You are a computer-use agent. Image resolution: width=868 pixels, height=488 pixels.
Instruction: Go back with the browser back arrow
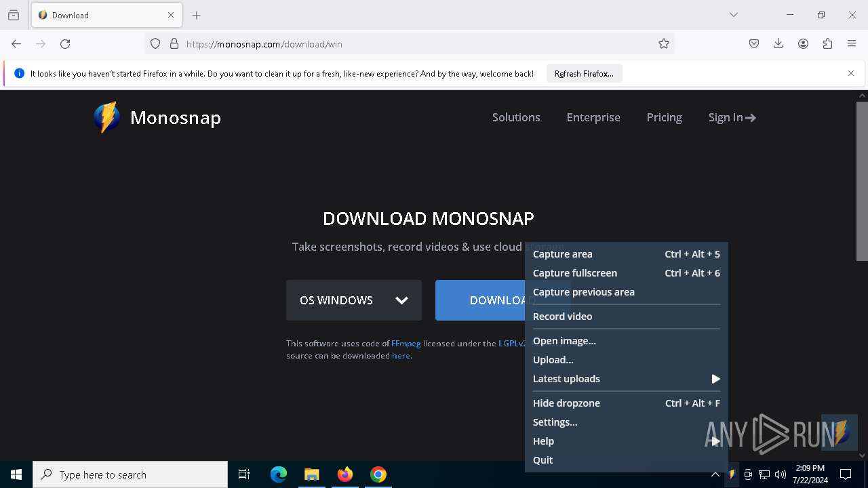click(16, 44)
